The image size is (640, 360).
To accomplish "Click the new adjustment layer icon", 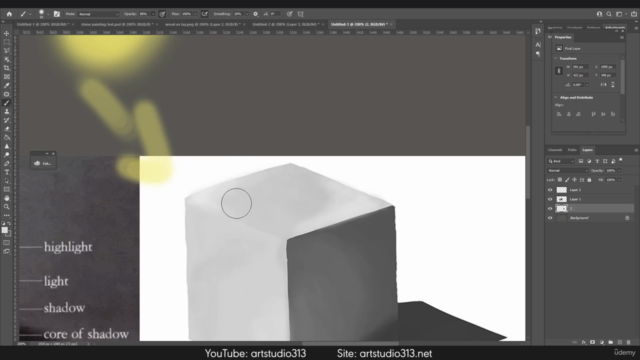I will click(602, 342).
